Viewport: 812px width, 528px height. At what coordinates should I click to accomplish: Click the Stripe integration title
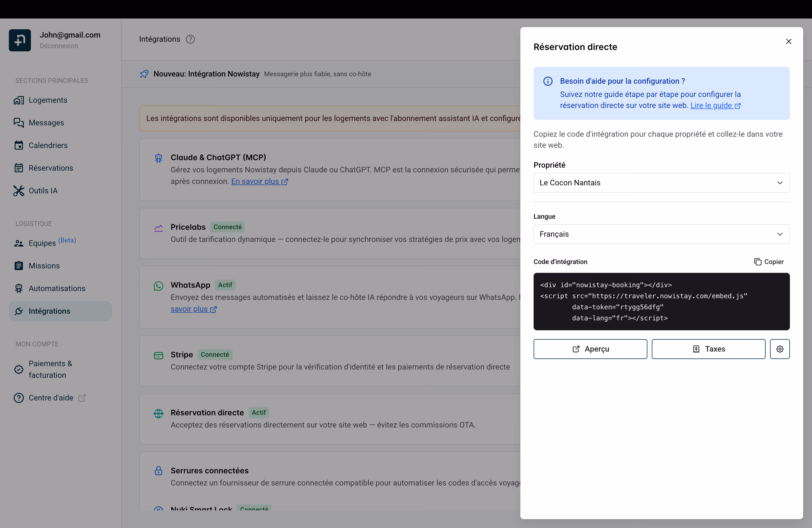(x=181, y=355)
